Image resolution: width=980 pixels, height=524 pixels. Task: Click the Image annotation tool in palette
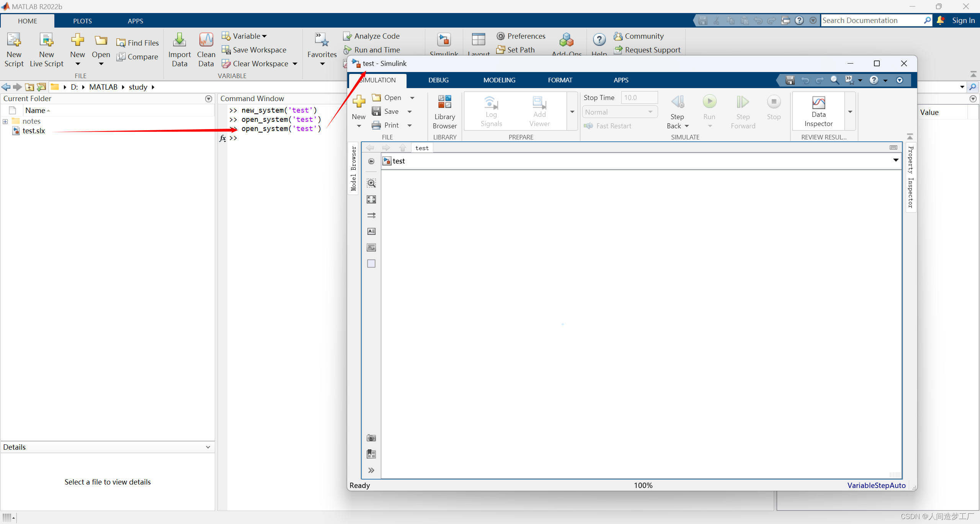(x=371, y=247)
